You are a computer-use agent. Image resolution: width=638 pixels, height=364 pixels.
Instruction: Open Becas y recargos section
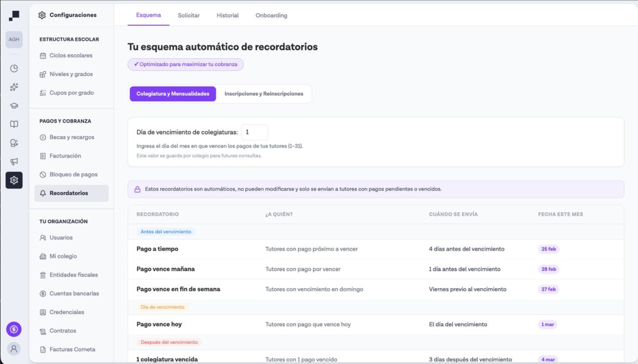(x=72, y=137)
